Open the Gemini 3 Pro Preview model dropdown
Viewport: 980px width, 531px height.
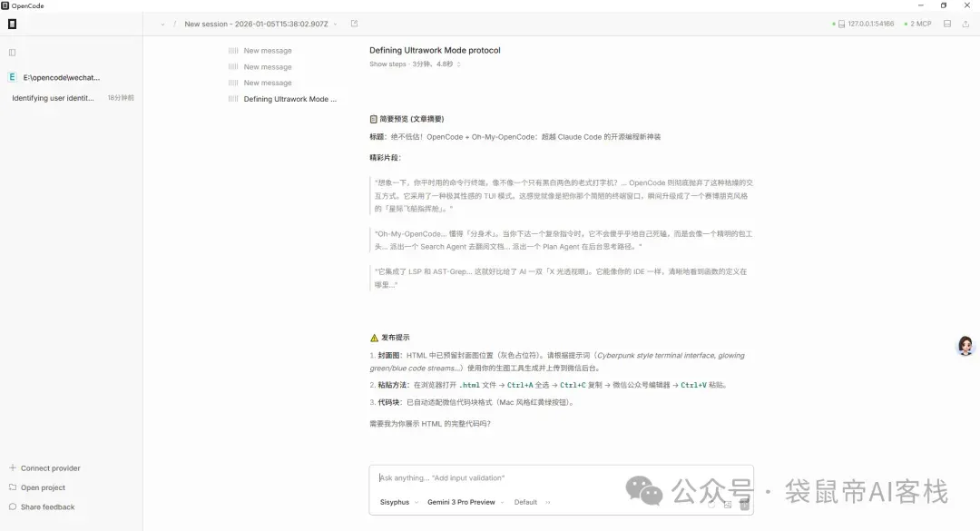click(465, 502)
